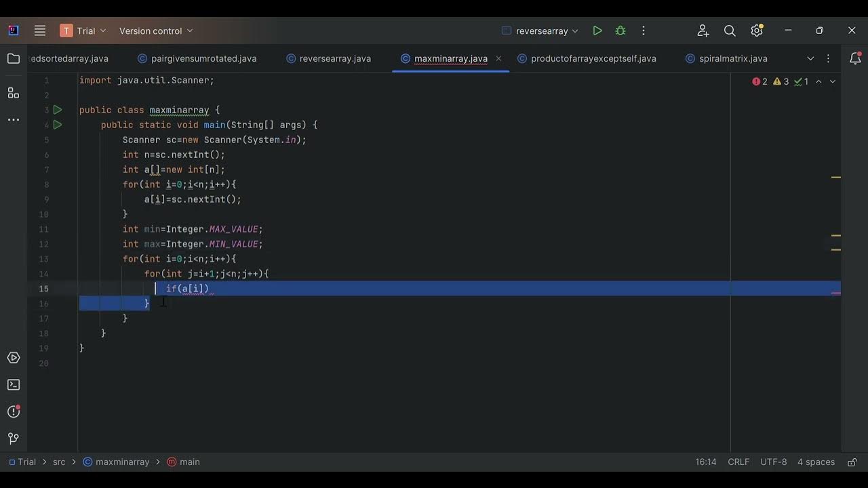Click cursor position 16:14 indicator
Image resolution: width=868 pixels, height=488 pixels.
pyautogui.click(x=706, y=462)
